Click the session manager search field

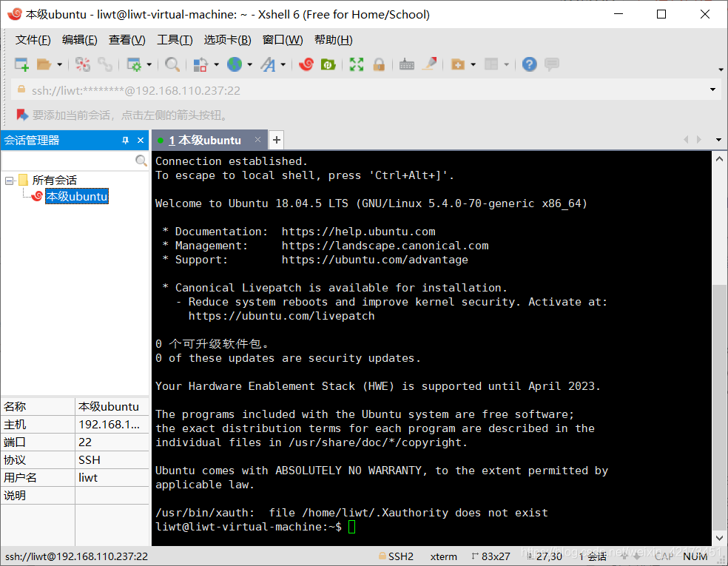click(68, 161)
